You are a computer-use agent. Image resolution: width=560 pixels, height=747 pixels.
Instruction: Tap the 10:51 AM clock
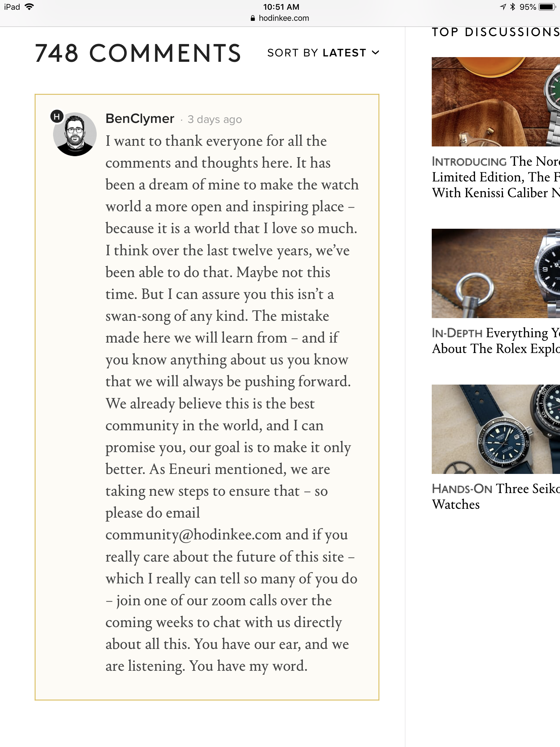(x=281, y=7)
